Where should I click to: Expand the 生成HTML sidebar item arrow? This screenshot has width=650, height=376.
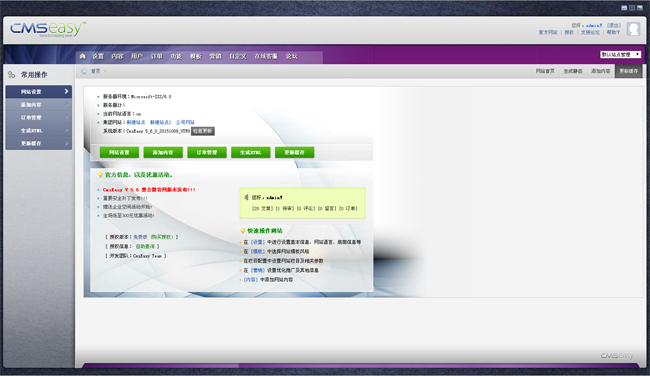tap(66, 130)
